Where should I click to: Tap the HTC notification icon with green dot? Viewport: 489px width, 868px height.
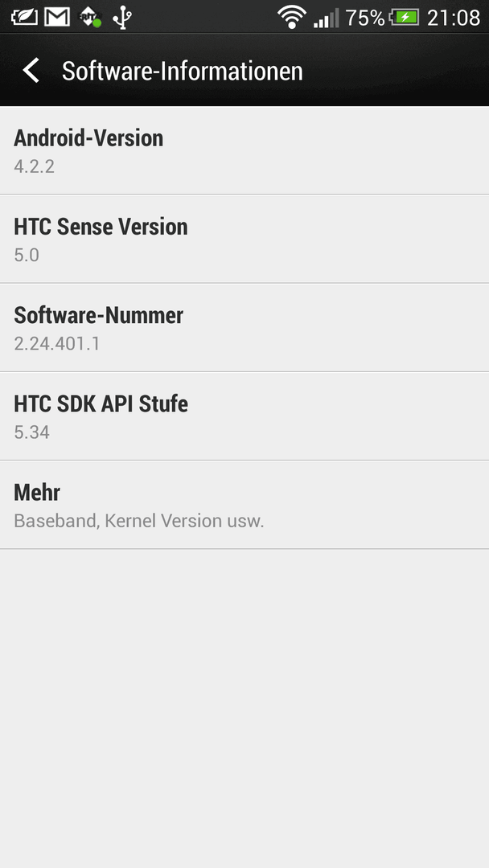[x=90, y=17]
